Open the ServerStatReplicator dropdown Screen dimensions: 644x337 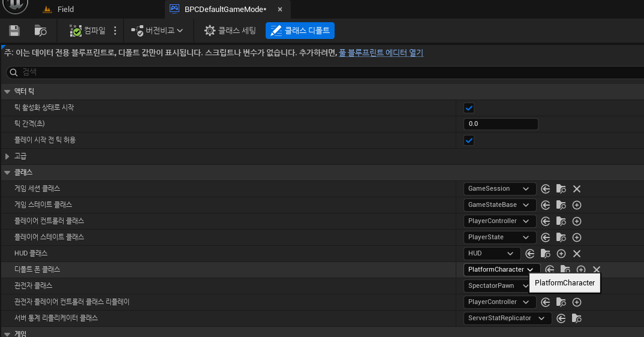[507, 318]
